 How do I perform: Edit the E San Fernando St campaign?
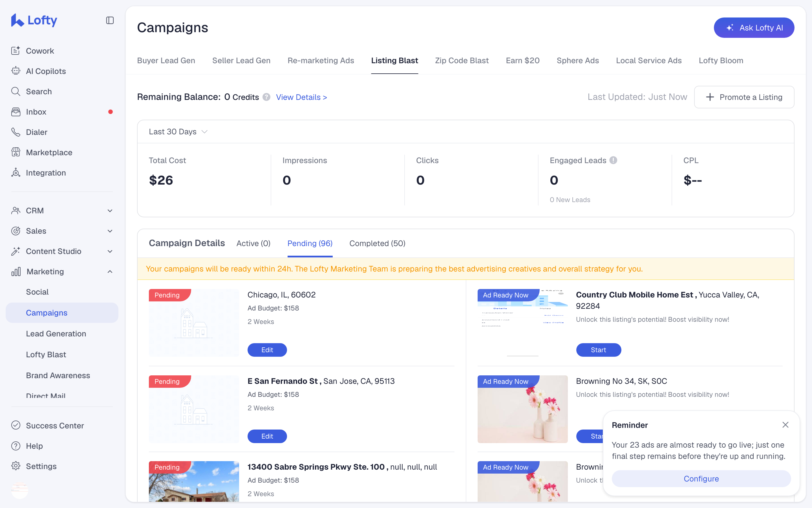click(267, 436)
